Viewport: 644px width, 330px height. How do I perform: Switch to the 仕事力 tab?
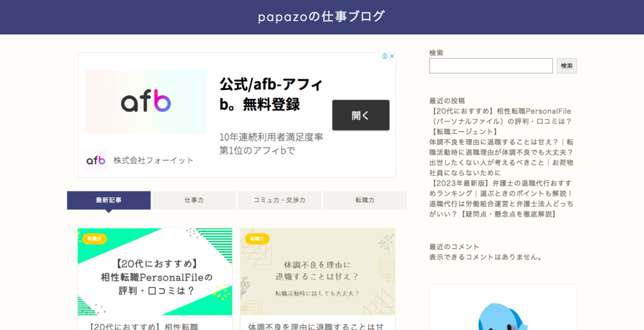[194, 200]
